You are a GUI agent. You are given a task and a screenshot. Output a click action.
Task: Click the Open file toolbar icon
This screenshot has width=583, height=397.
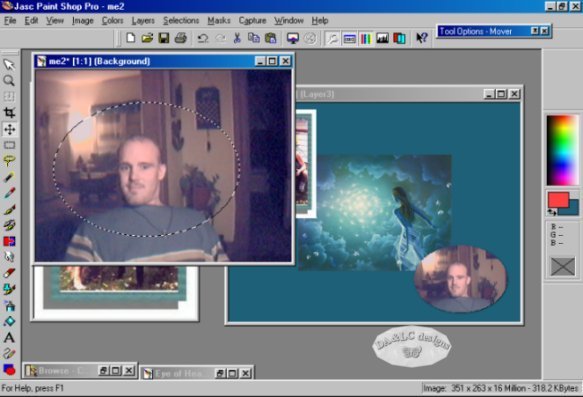click(x=147, y=38)
